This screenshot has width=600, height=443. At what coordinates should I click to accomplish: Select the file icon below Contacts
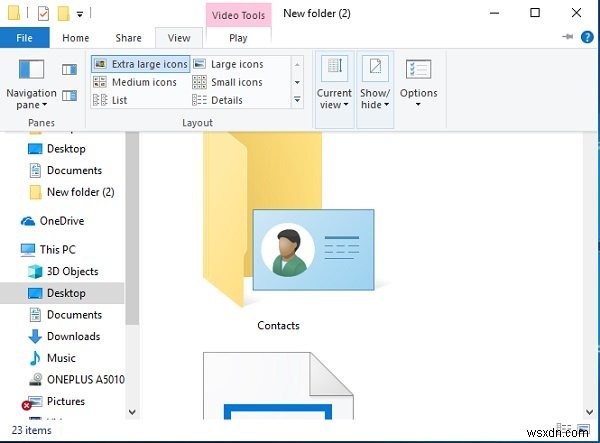pos(278,386)
